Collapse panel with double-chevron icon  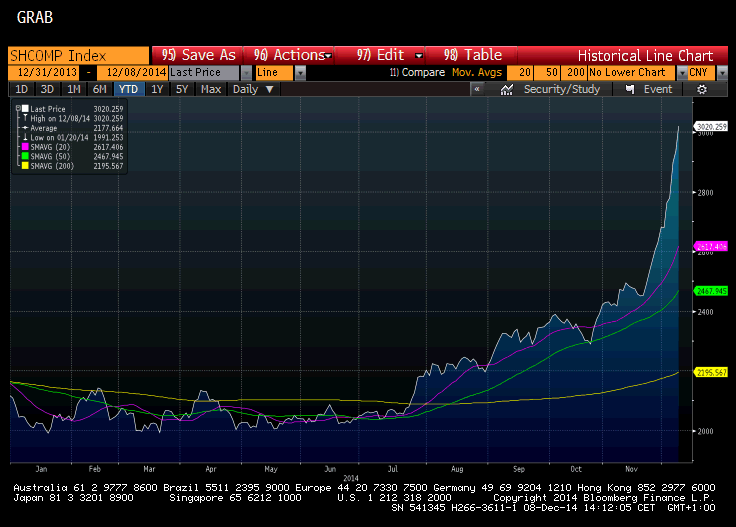pyautogui.click(x=477, y=89)
